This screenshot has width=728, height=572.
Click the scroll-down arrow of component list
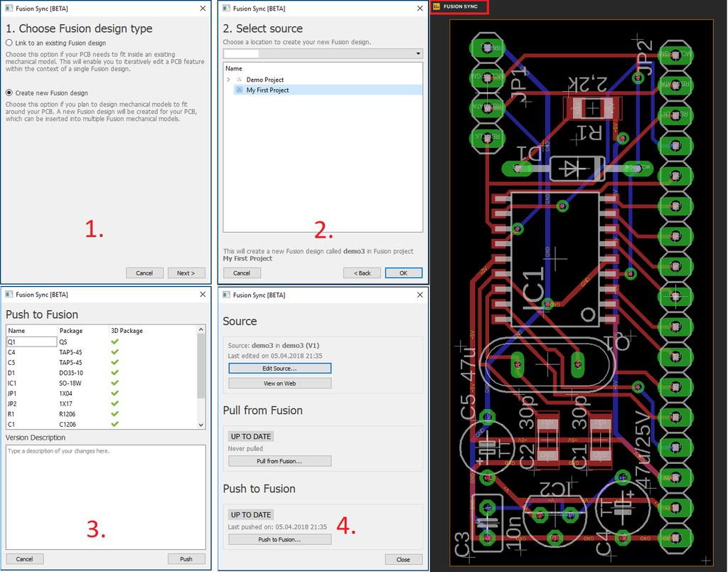[x=201, y=425]
